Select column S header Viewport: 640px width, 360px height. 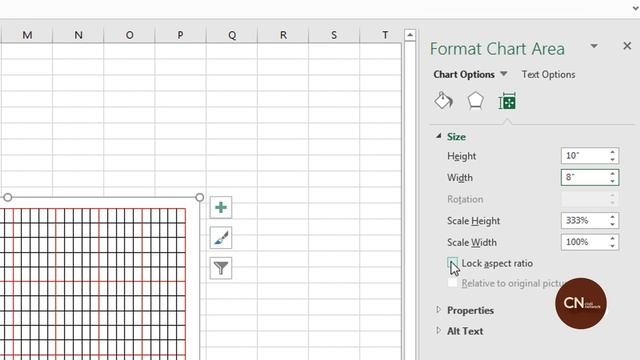pos(334,35)
